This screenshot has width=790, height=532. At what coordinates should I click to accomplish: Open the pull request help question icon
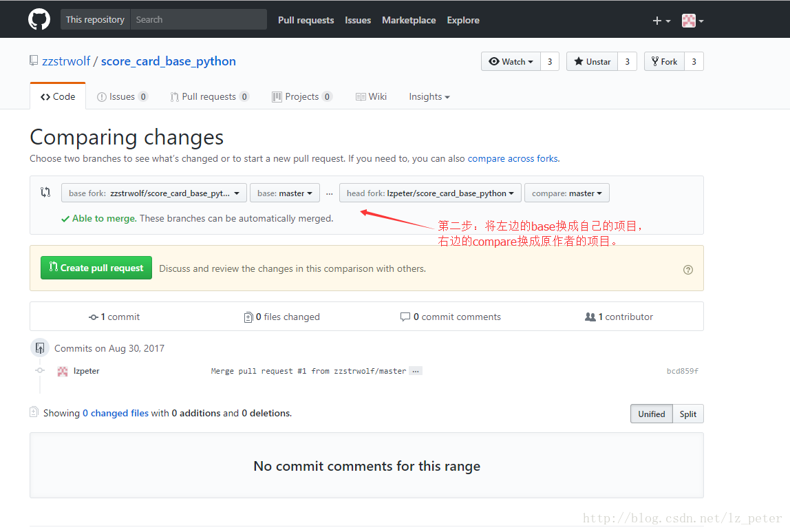tap(687, 270)
